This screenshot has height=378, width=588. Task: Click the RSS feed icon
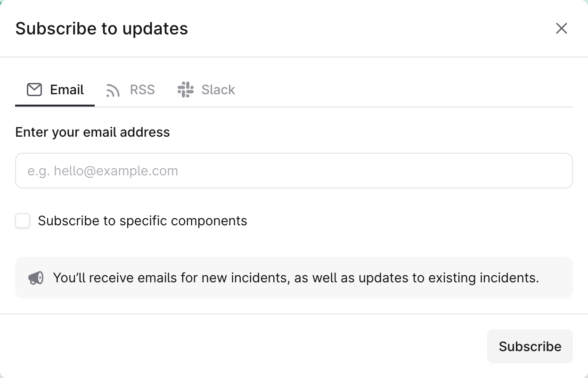pos(113,90)
